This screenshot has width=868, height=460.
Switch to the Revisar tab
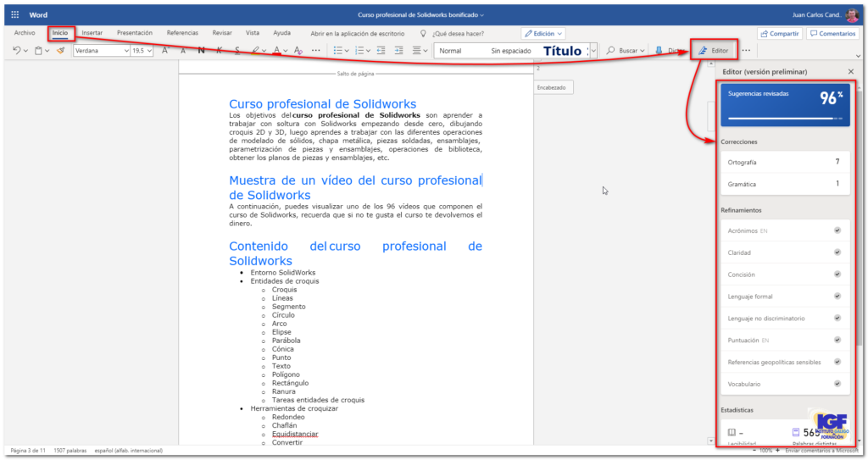tap(222, 33)
